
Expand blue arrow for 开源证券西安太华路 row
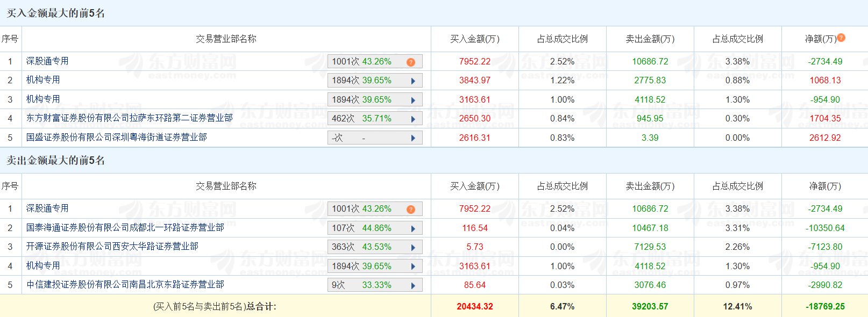[413, 247]
